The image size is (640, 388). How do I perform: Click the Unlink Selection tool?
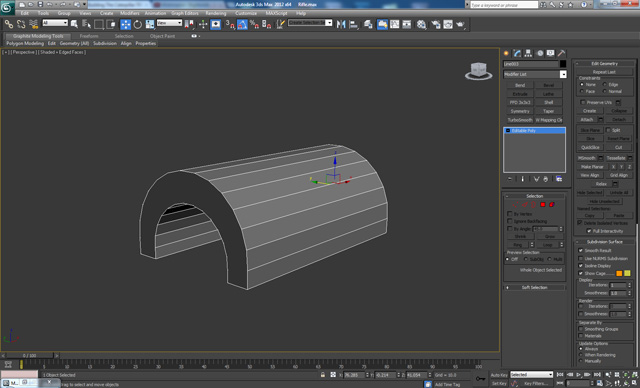coord(21,24)
